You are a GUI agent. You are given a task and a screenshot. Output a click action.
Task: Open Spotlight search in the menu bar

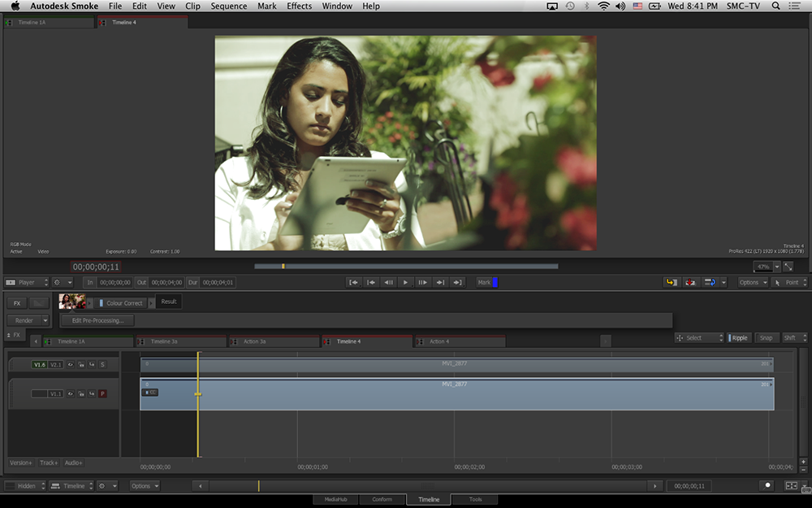pos(775,6)
